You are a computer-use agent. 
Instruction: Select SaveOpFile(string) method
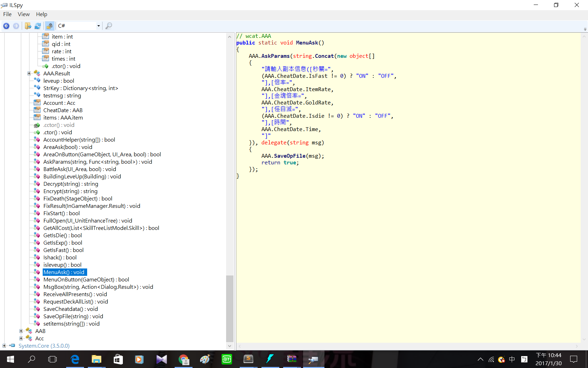pos(73,316)
